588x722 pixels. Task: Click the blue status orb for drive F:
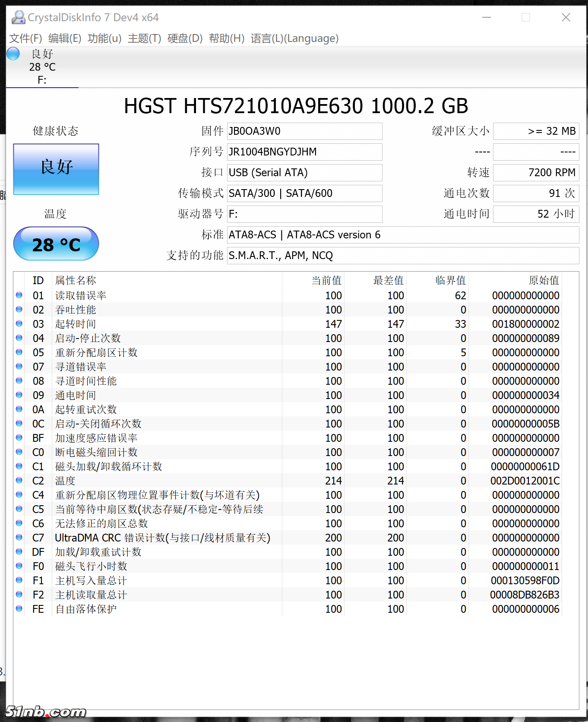pyautogui.click(x=13, y=54)
